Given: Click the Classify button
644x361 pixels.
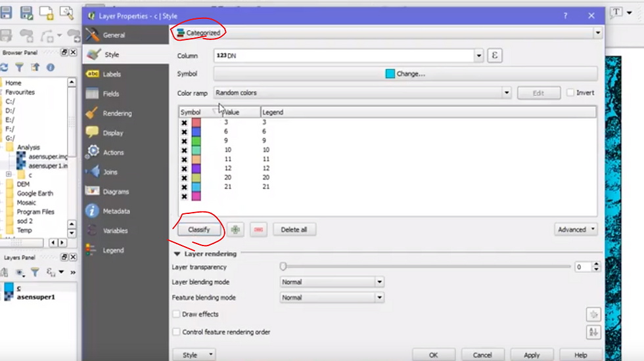Looking at the screenshot, I should [x=199, y=230].
